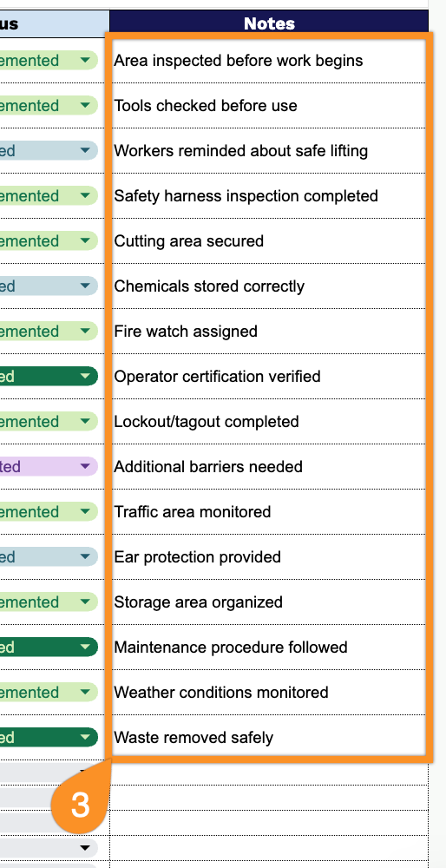The width and height of the screenshot is (446, 868).
Task: Click the orange step 3 callout badge
Action: (80, 806)
